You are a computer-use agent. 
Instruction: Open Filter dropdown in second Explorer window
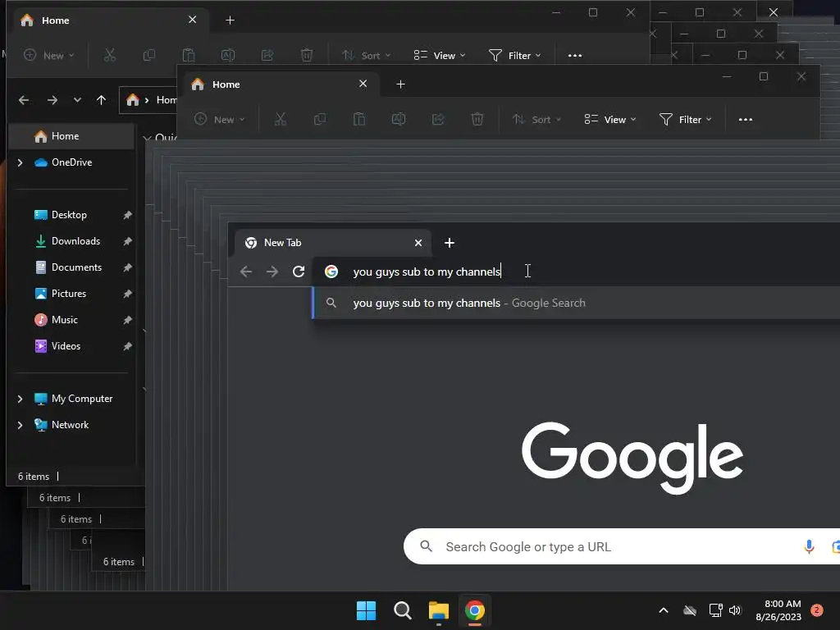[685, 120]
